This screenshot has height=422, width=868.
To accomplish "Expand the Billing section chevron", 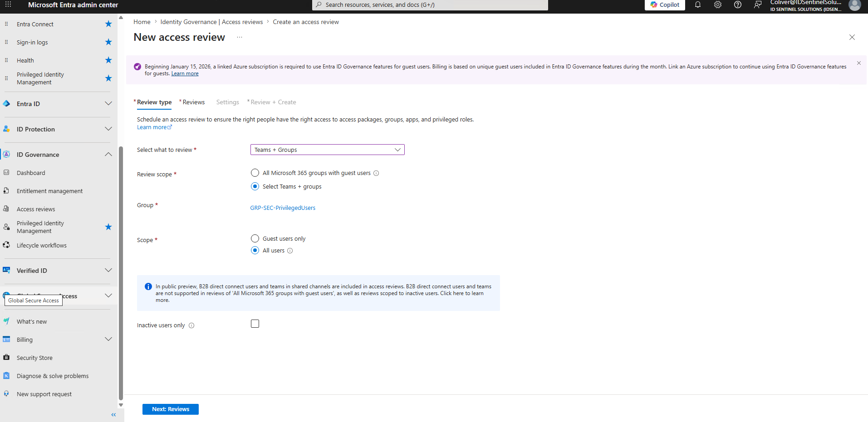I will 108,340.
